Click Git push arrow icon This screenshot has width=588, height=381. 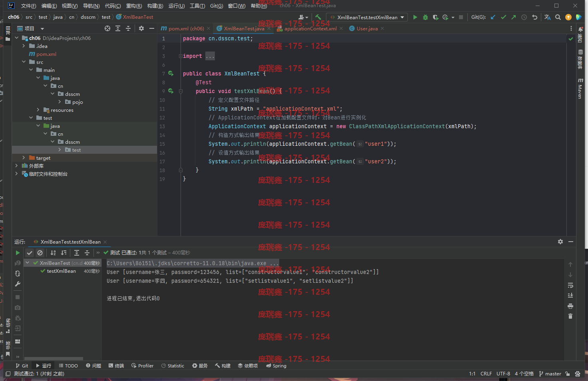pyautogui.click(x=514, y=17)
